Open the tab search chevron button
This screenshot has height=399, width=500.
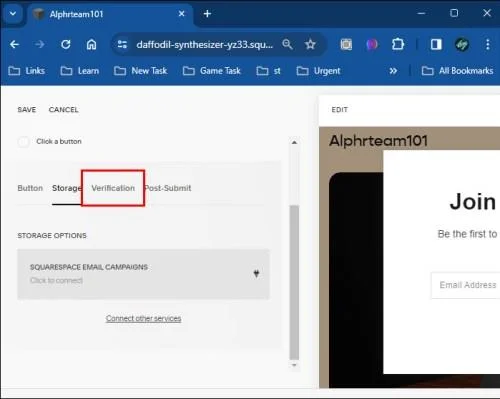pyautogui.click(x=13, y=14)
